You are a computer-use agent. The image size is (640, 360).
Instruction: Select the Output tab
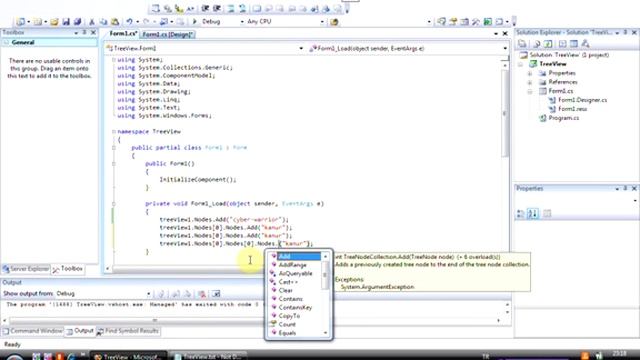pos(80,331)
